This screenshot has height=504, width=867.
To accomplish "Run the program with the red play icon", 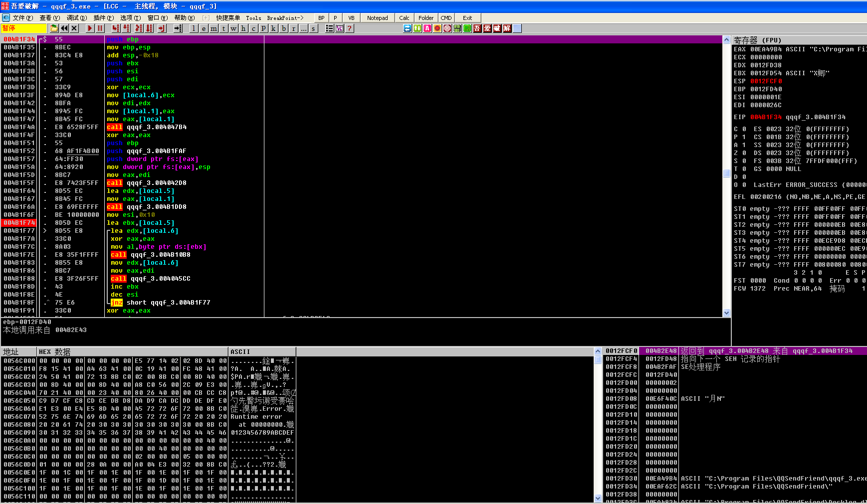I will [x=90, y=28].
